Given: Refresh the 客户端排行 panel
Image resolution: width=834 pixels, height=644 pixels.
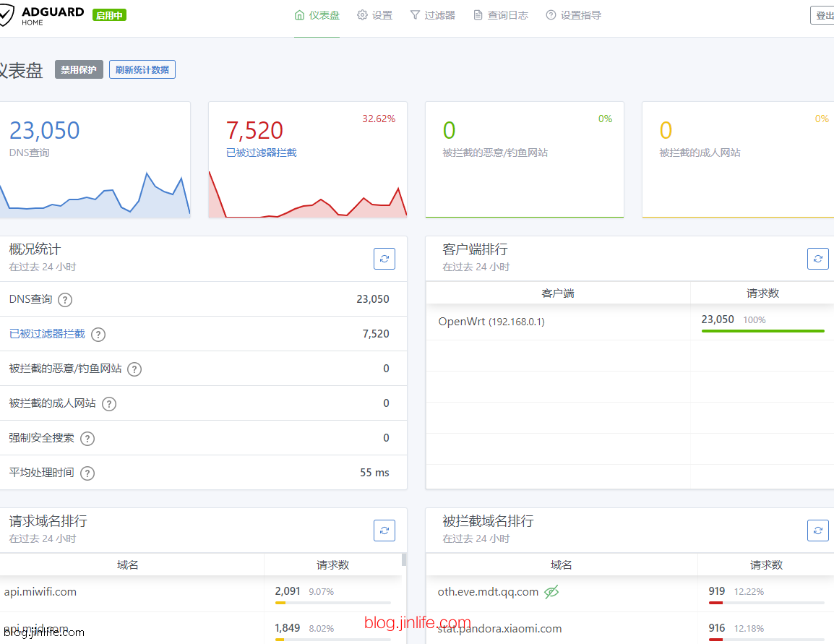Looking at the screenshot, I should 817,259.
